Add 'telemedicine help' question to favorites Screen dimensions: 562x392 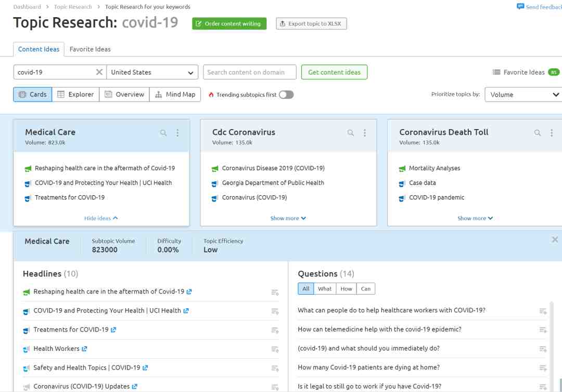[543, 330]
